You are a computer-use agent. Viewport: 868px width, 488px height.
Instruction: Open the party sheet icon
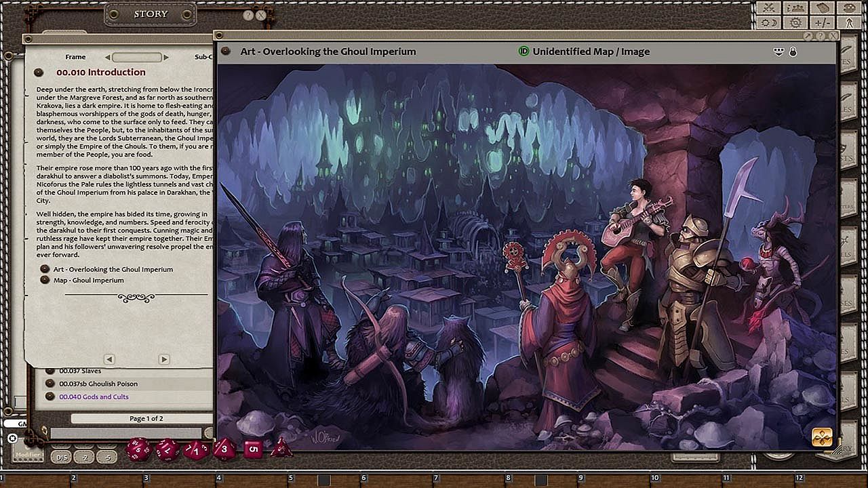pyautogui.click(x=795, y=8)
